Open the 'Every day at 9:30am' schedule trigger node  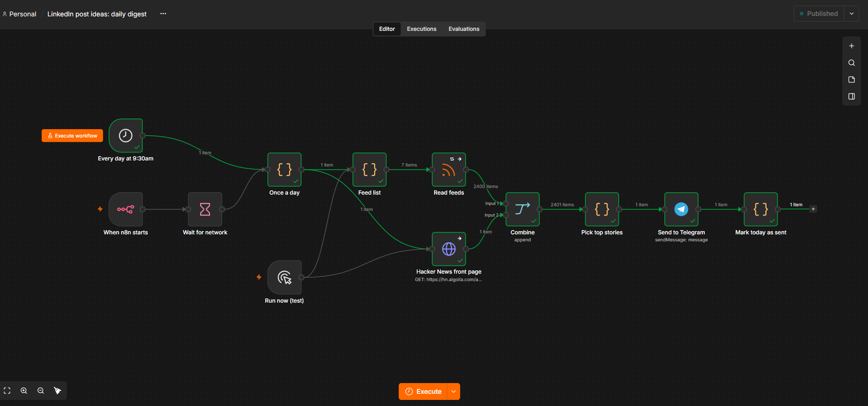[x=125, y=136]
